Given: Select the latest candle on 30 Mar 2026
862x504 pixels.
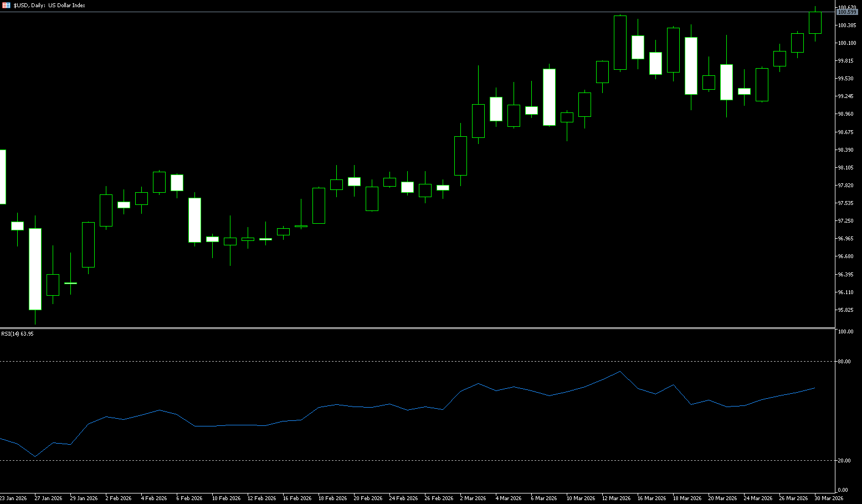Looking at the screenshot, I should coord(815,23).
